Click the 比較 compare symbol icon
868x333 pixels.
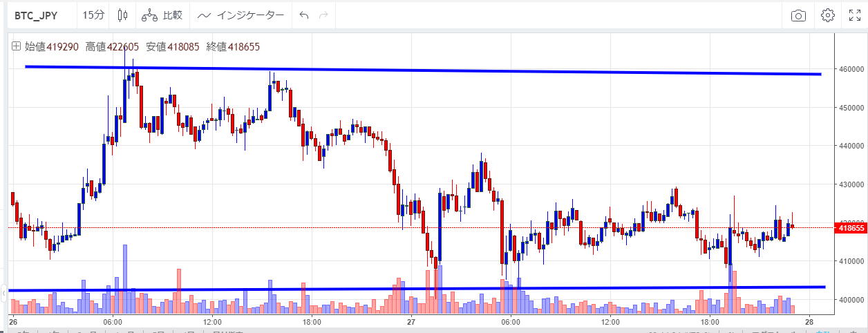(163, 15)
